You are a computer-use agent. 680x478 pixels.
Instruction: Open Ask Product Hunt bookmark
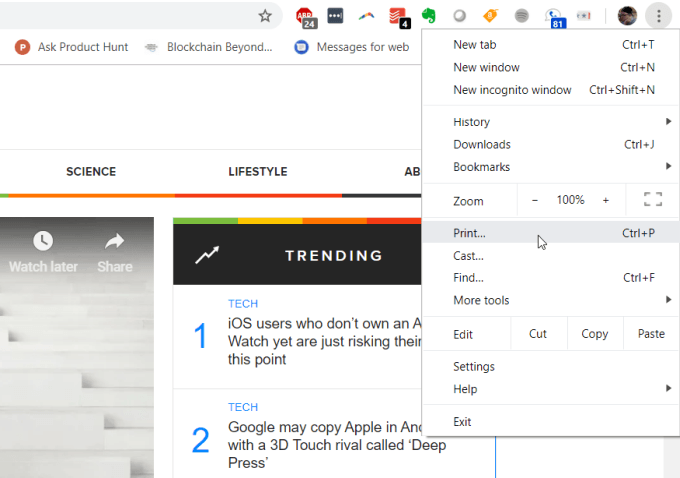pos(72,47)
